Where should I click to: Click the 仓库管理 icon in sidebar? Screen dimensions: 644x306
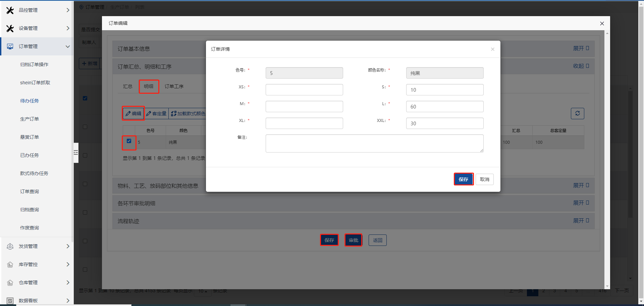[x=10, y=282]
